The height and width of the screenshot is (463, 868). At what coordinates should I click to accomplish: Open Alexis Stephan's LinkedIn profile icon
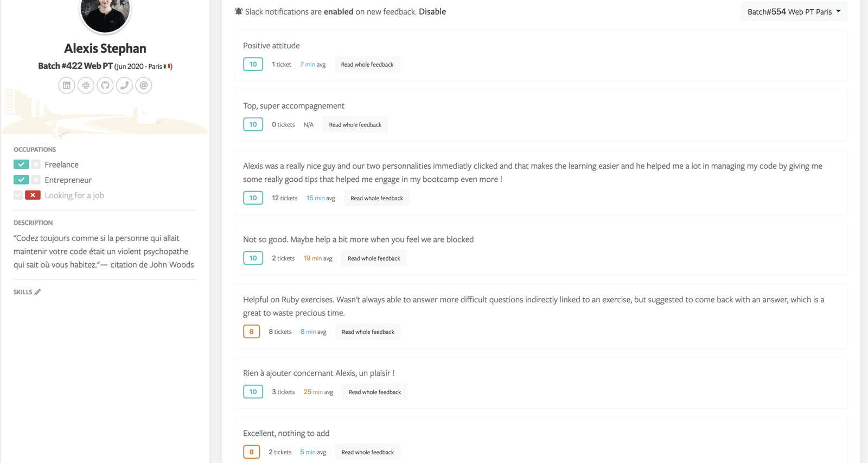(x=67, y=85)
